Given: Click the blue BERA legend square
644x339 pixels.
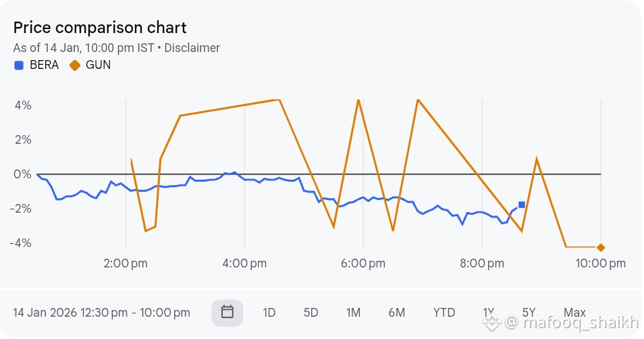Looking at the screenshot, I should [x=19, y=66].
